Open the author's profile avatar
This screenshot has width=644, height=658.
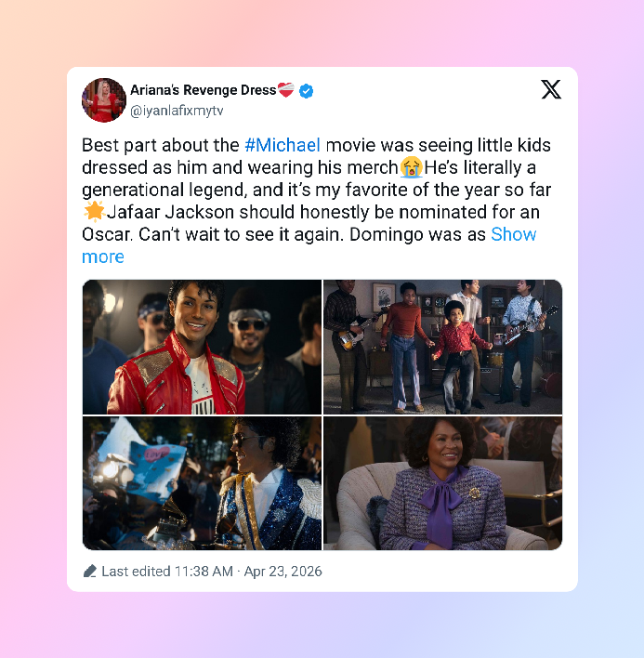(x=104, y=99)
